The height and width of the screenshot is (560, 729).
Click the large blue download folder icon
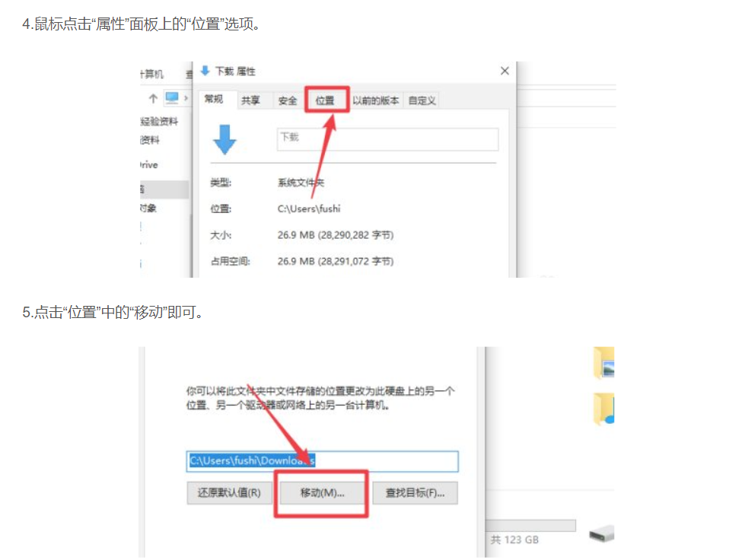coord(224,139)
